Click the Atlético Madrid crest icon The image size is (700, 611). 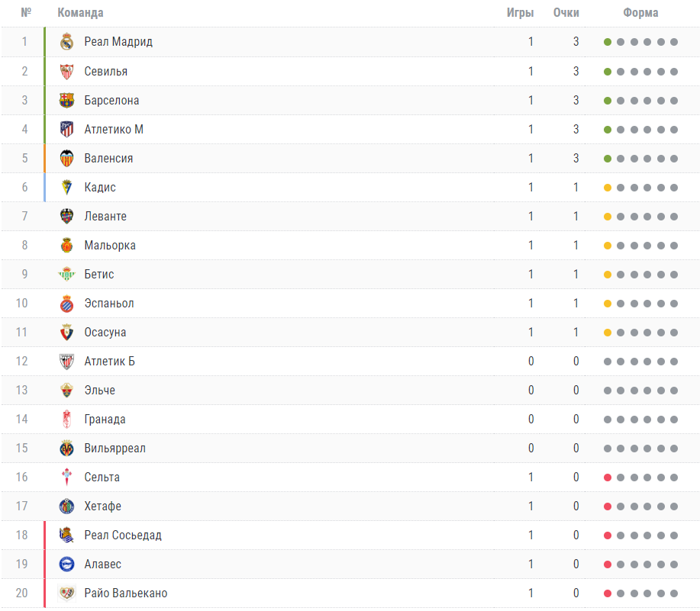(x=67, y=130)
